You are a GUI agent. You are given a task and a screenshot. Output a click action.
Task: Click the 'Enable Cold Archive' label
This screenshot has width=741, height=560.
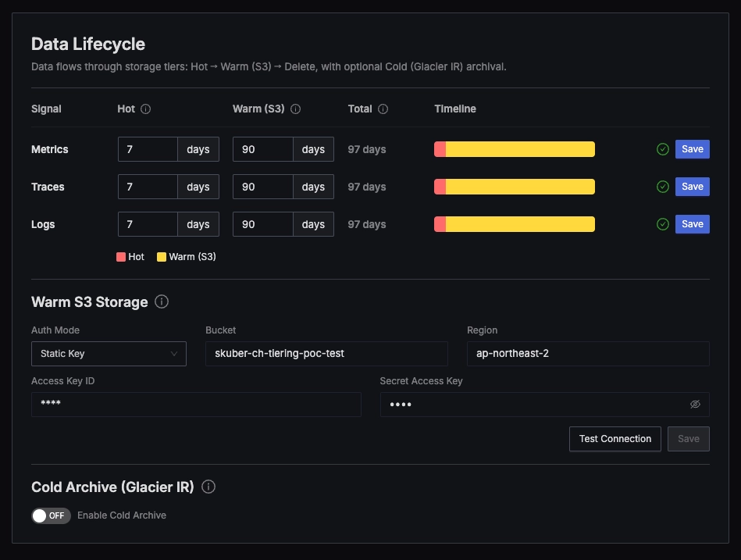tap(122, 515)
